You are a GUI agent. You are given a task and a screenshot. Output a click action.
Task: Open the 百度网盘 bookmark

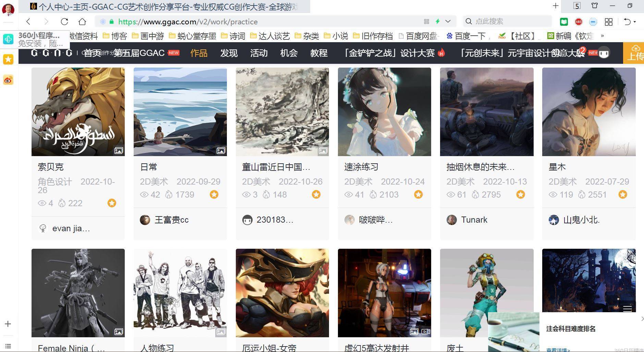pyautogui.click(x=419, y=36)
